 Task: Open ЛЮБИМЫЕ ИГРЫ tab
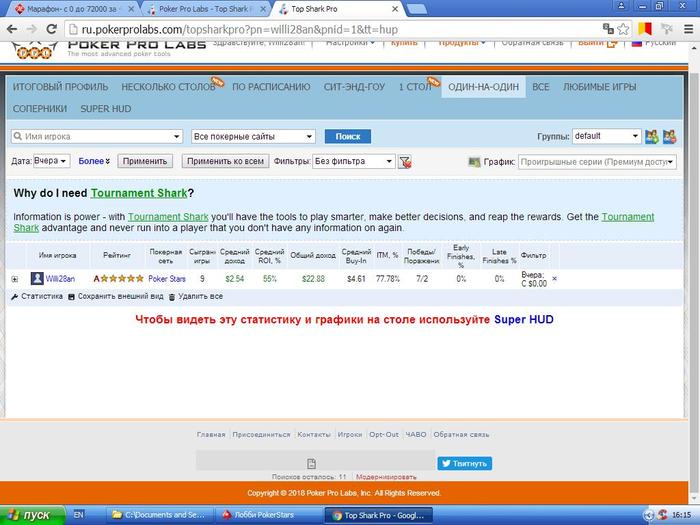tap(600, 87)
